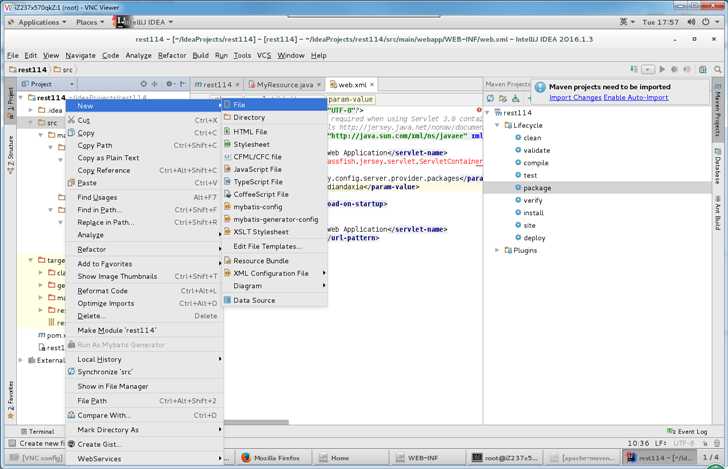Follow the Import Changes link
Screen dimensions: 728x469
point(575,98)
